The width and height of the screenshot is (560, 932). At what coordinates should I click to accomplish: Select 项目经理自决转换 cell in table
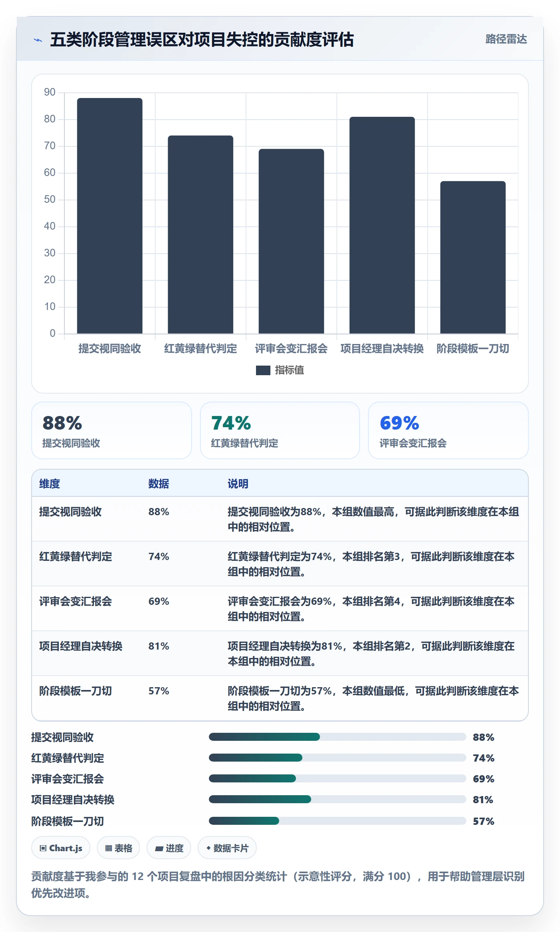(x=81, y=646)
